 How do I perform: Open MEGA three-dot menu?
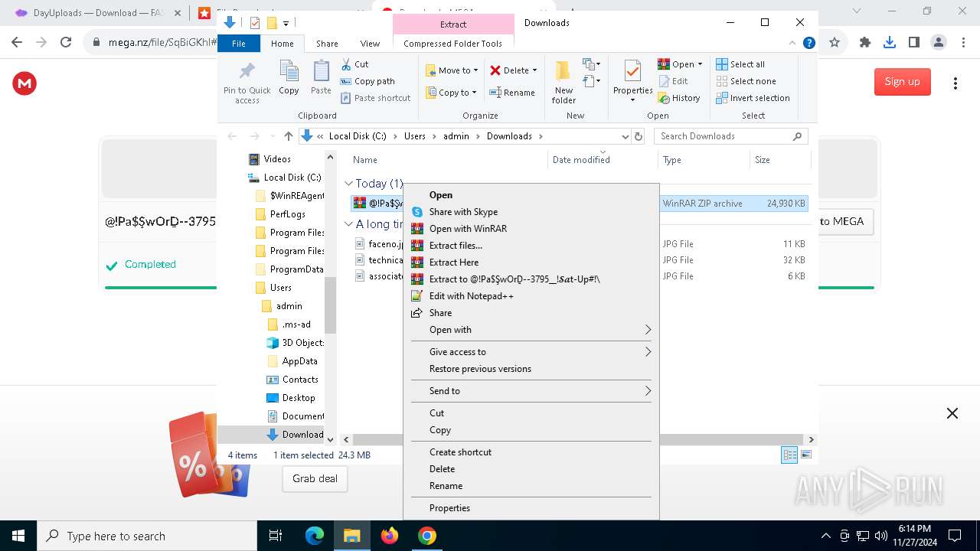coord(955,83)
